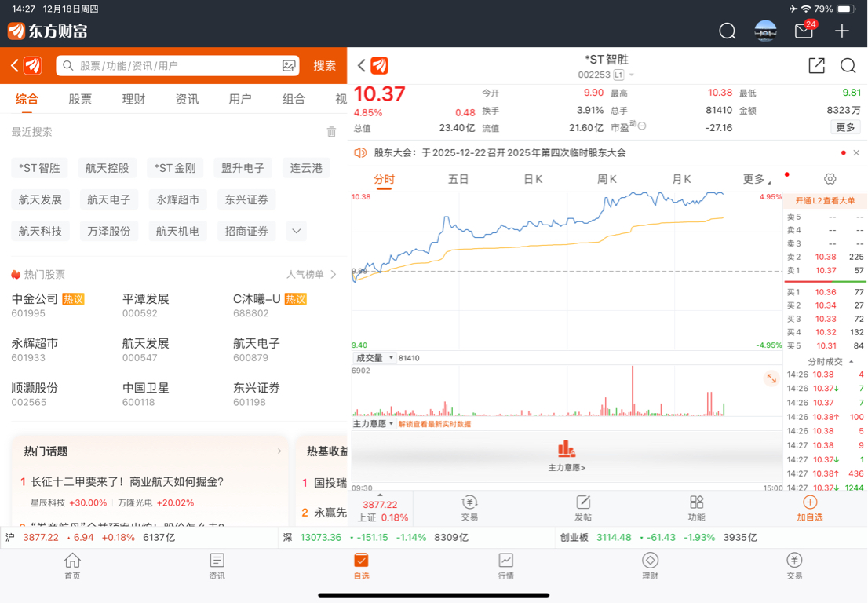Open the 成交量 indicator dropdown
The height and width of the screenshot is (603, 868).
pos(374,358)
